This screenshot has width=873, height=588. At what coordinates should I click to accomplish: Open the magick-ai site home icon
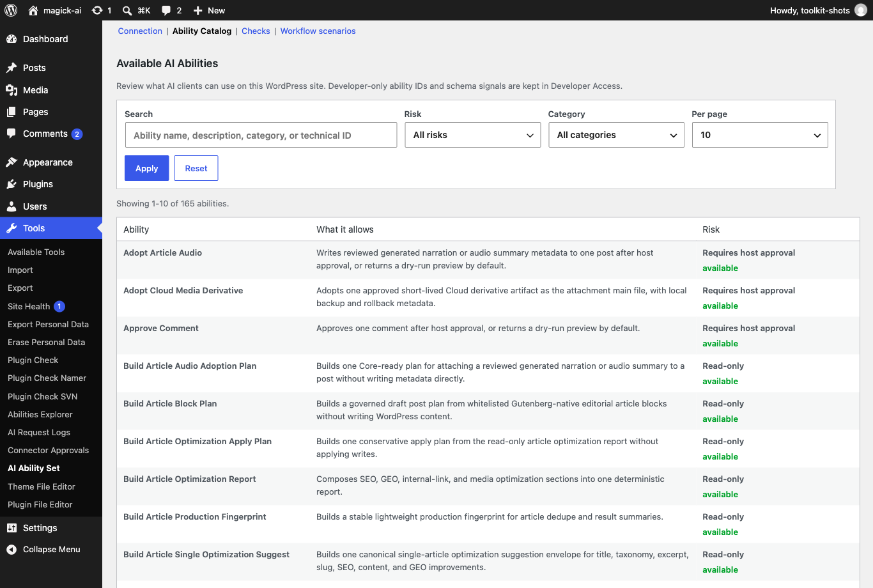pos(33,10)
